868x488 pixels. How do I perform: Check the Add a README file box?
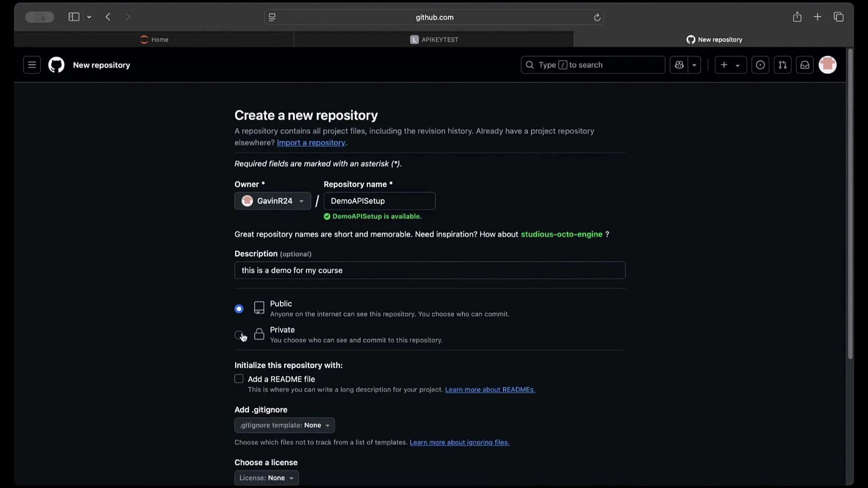[x=239, y=379]
